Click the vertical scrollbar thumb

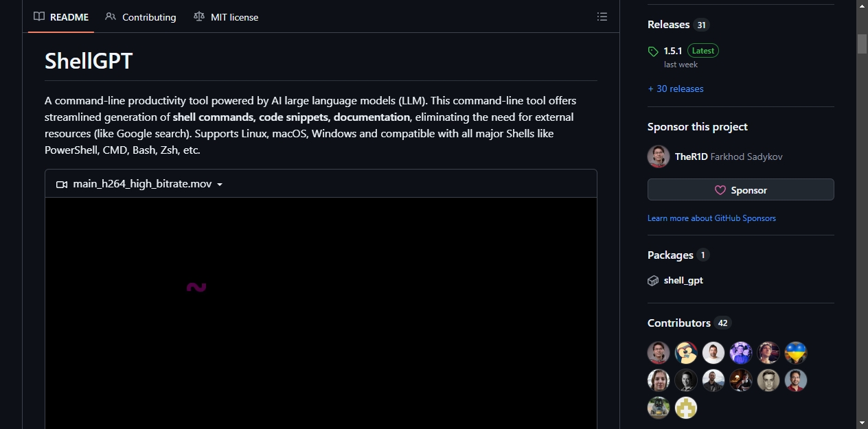pyautogui.click(x=862, y=43)
